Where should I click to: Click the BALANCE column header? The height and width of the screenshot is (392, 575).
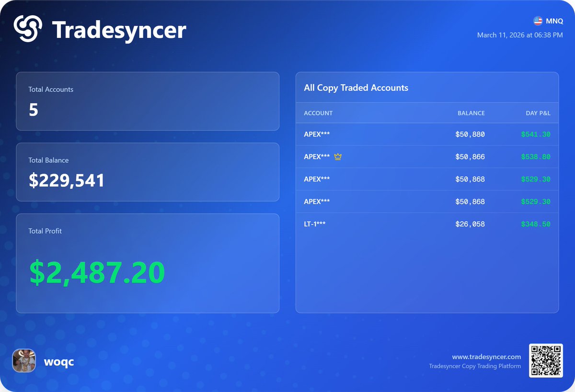tap(471, 113)
